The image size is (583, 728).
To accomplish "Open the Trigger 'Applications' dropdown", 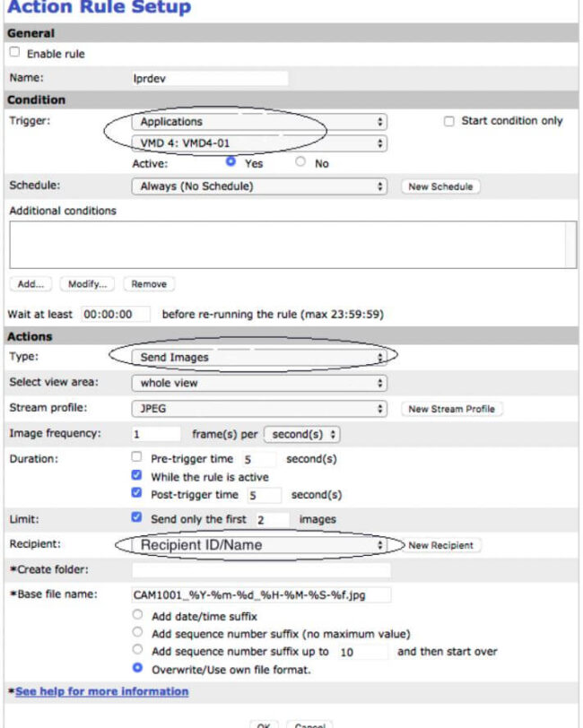I will [x=259, y=122].
